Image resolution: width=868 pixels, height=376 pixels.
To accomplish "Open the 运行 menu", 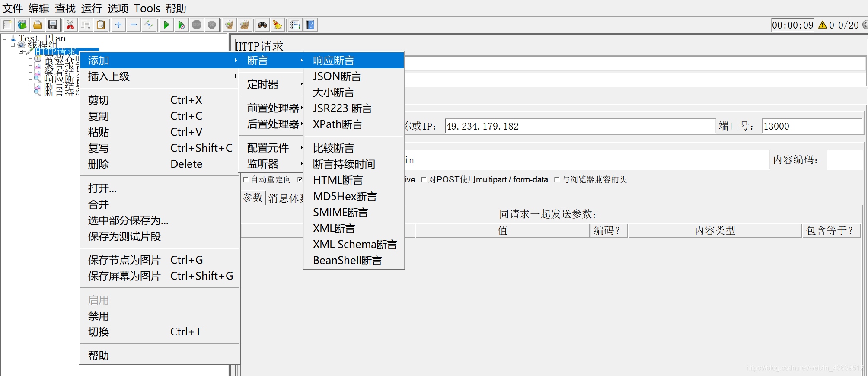I will click(92, 9).
